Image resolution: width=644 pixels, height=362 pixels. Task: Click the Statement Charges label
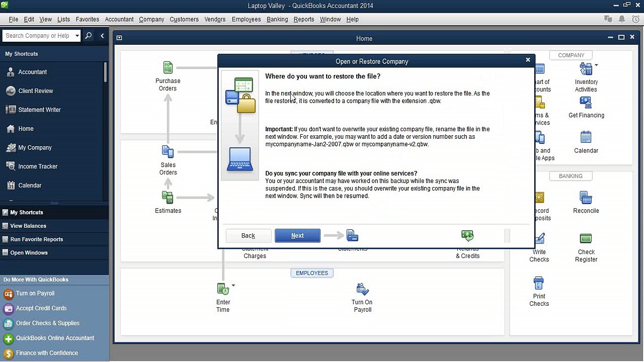255,252
